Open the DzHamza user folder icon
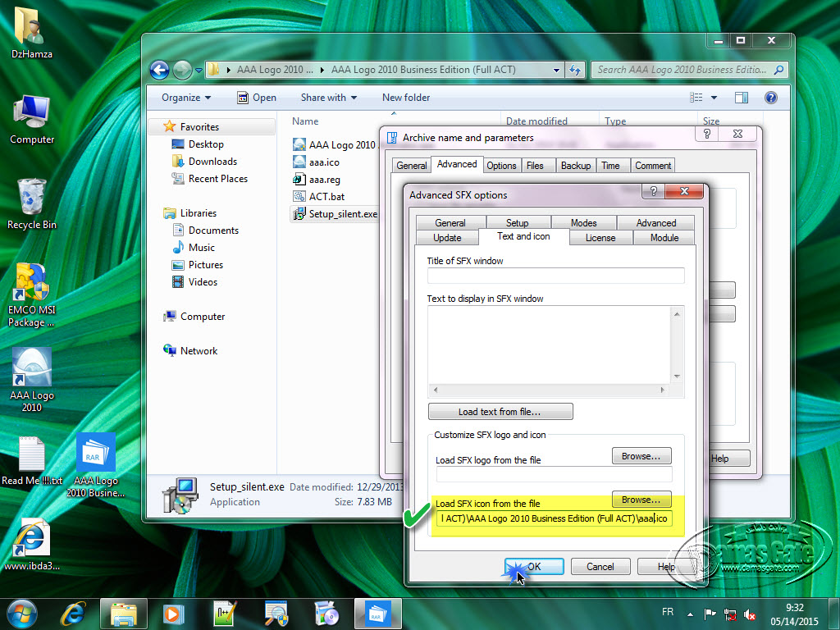840x630 pixels. [x=32, y=32]
